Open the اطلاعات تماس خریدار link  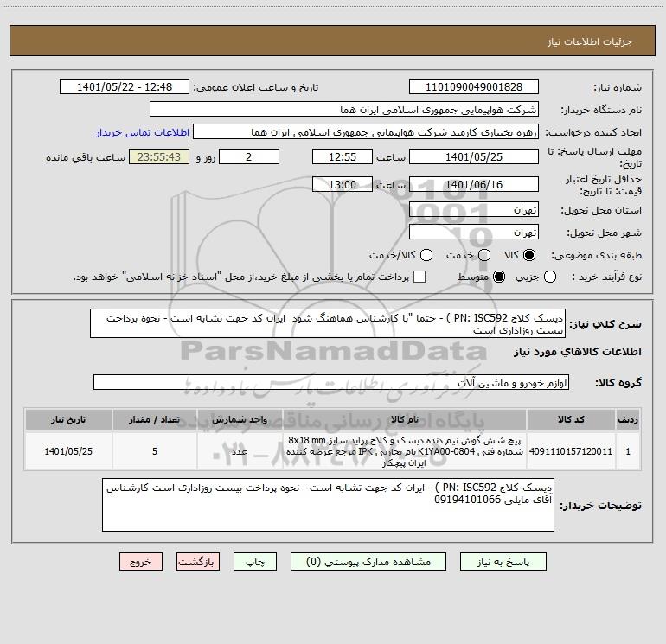(143, 132)
